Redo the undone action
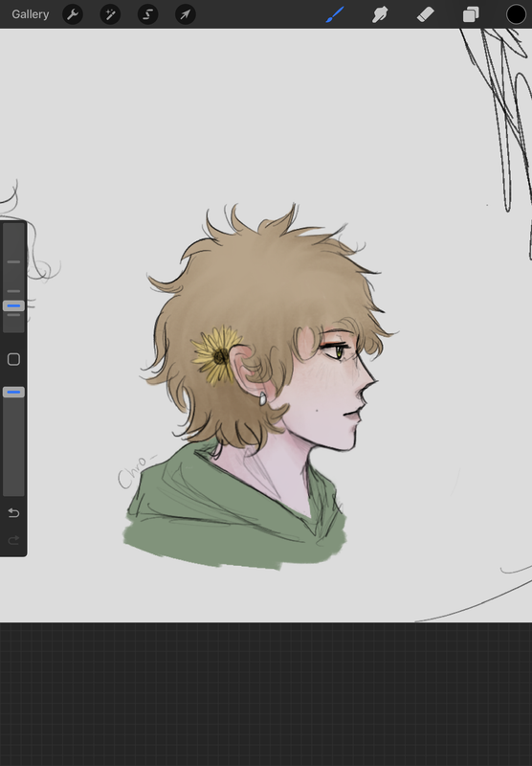 point(13,540)
